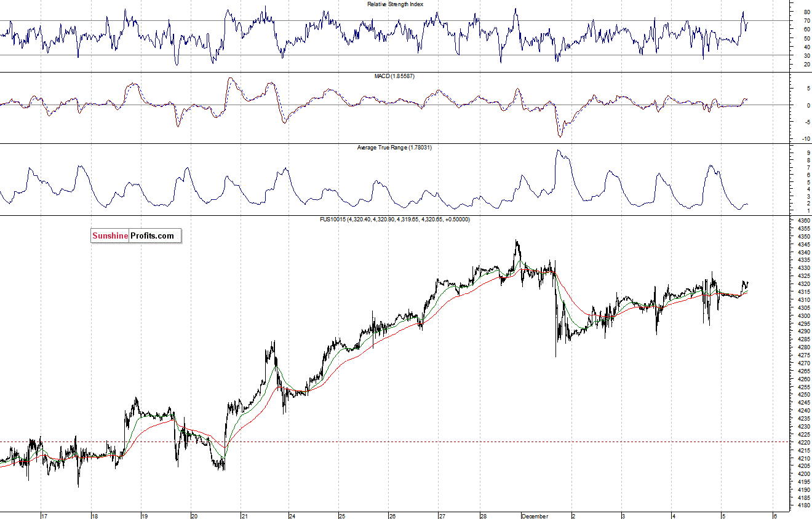Click the Average True Range (1.78031) title

[394, 148]
